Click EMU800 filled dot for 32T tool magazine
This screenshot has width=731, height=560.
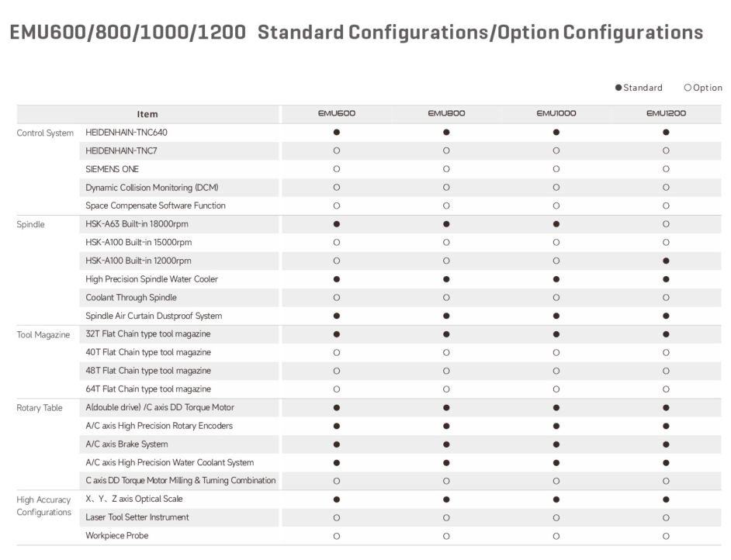[446, 334]
